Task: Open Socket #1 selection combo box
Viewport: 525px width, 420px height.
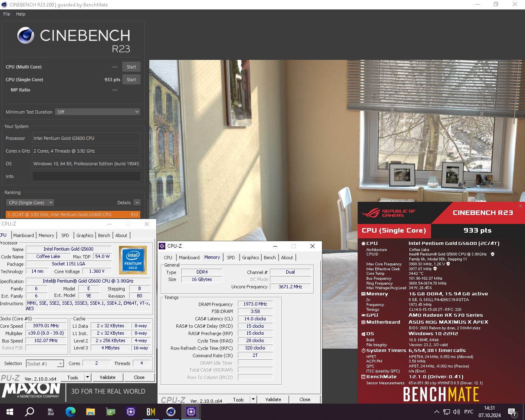Action: coord(45,364)
